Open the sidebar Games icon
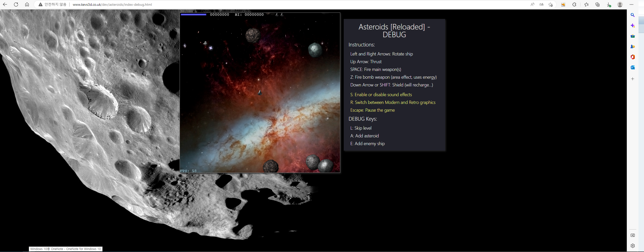Viewport: 644px width, 252px height. pyautogui.click(x=632, y=47)
